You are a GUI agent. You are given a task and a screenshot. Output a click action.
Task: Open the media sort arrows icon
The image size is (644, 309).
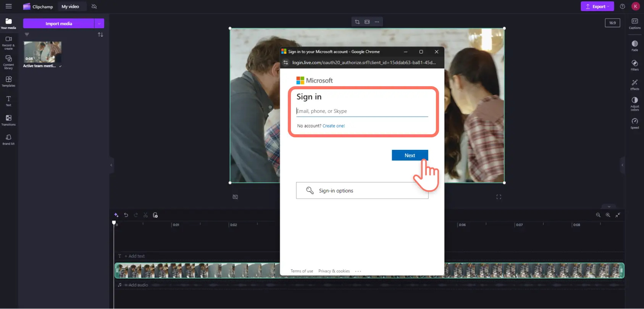100,35
